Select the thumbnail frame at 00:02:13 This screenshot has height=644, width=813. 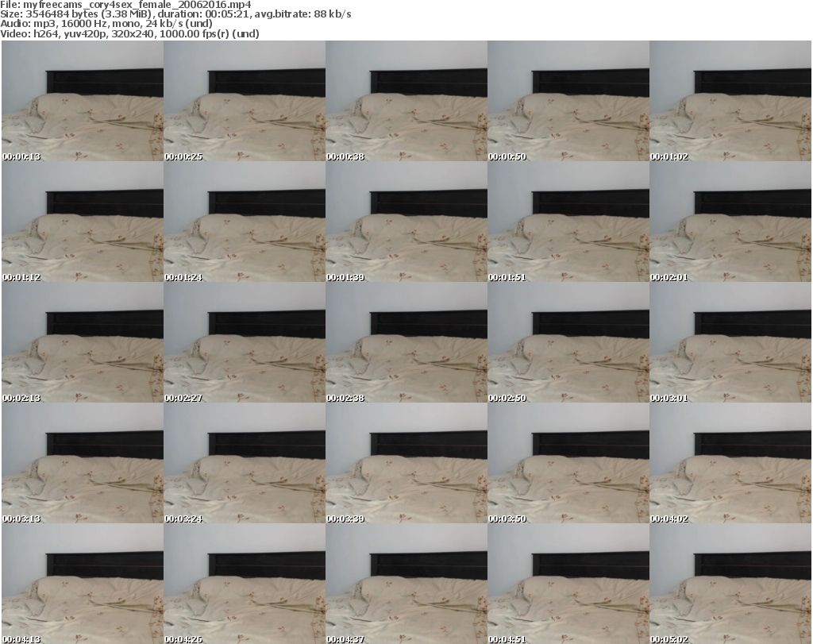click(83, 342)
